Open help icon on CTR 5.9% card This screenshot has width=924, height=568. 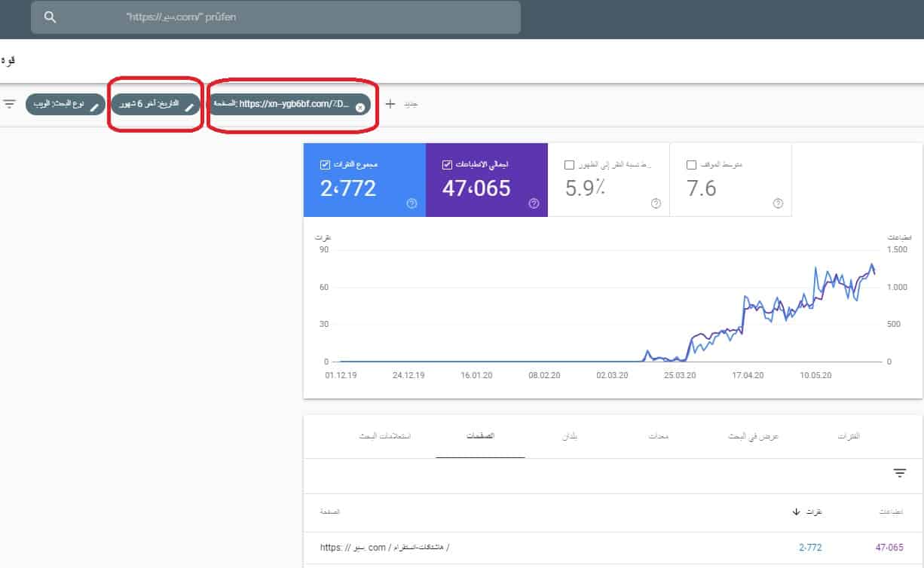[656, 203]
